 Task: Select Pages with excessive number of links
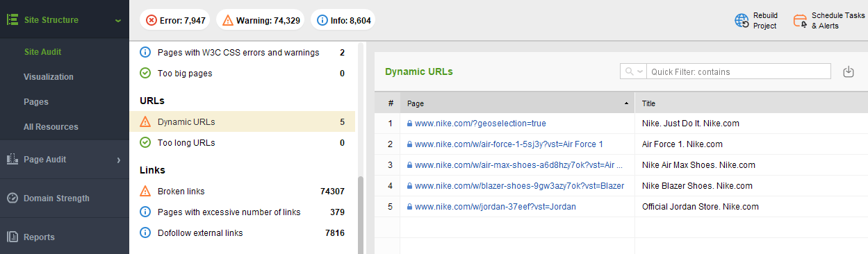tap(243, 212)
